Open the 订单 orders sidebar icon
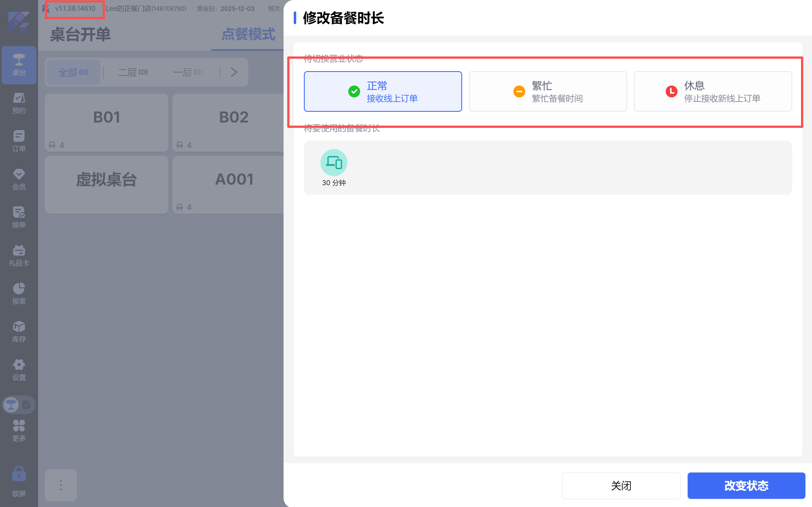The image size is (812, 507). pyautogui.click(x=19, y=141)
